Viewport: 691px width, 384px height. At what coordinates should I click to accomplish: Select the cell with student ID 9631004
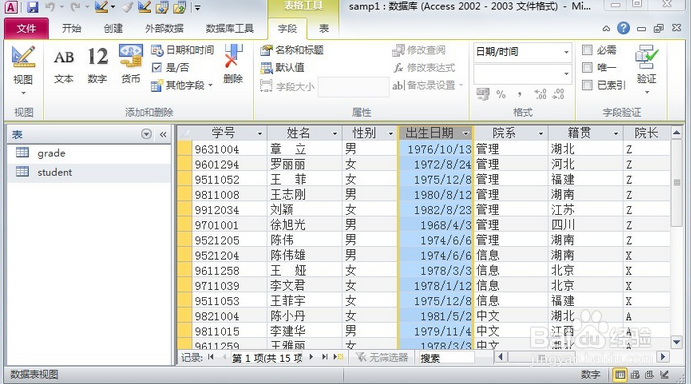pyautogui.click(x=230, y=149)
